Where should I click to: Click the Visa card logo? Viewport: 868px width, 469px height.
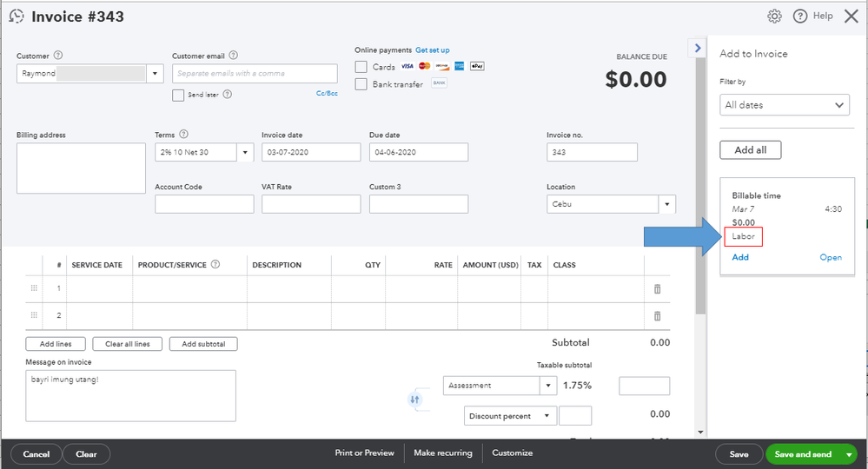pyautogui.click(x=407, y=66)
